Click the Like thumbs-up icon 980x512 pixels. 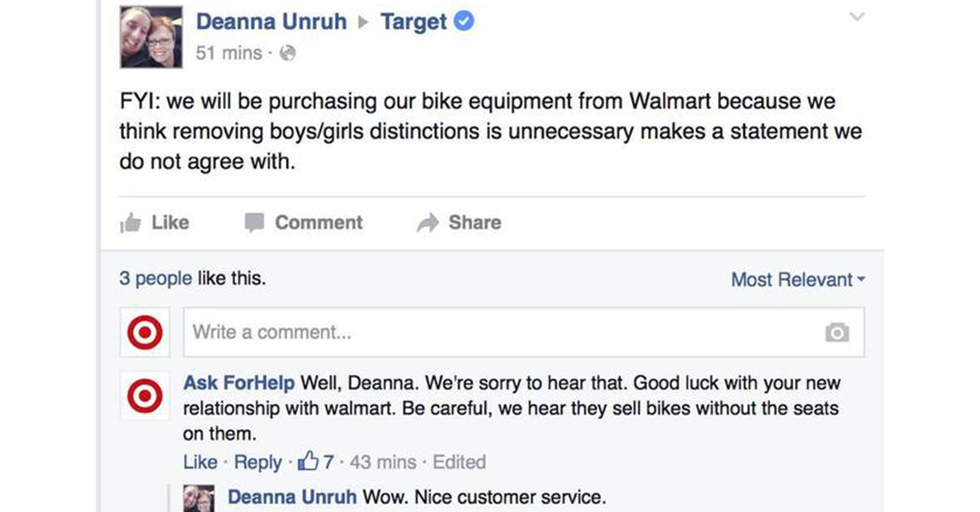[132, 222]
